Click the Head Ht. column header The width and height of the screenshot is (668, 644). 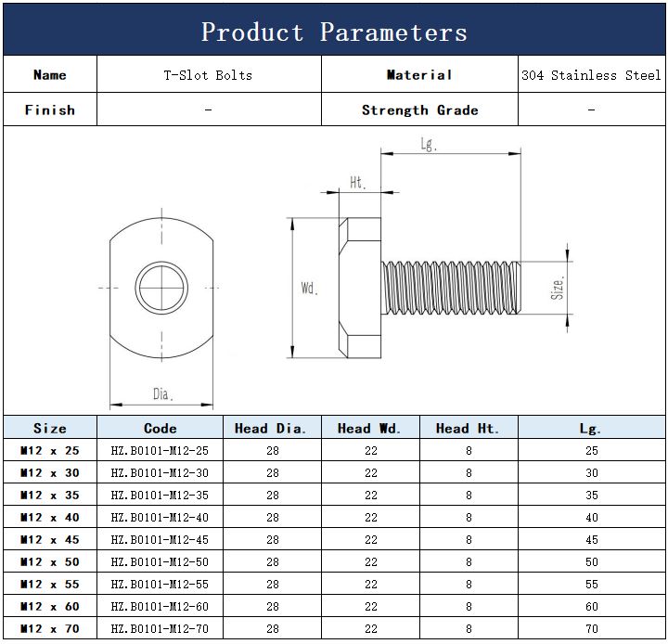[468, 428]
